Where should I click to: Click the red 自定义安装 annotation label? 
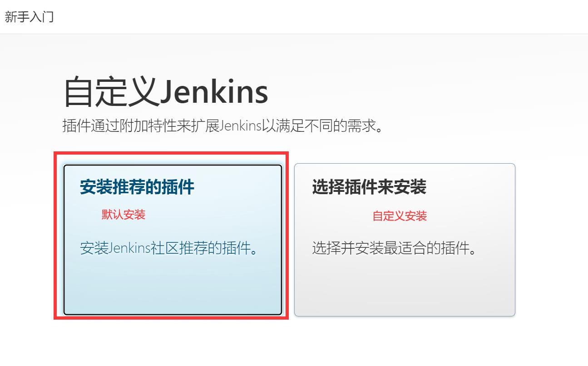[400, 216]
